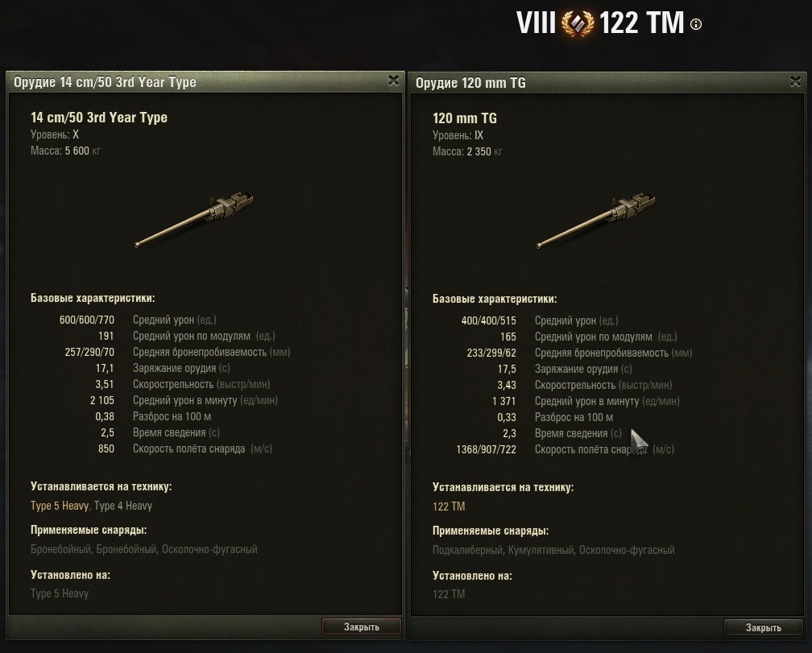Click the 1368/907/722 shell velocity value

tap(486, 449)
